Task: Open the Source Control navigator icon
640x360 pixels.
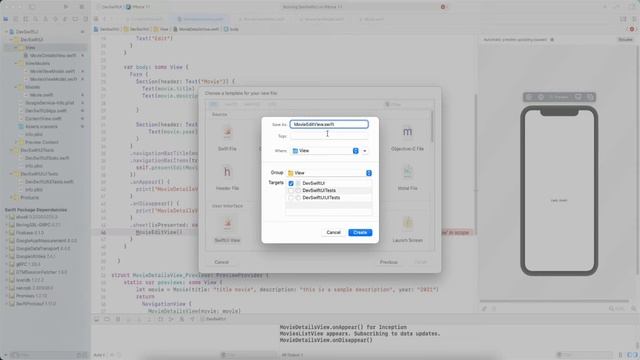Action: [x=16, y=19]
